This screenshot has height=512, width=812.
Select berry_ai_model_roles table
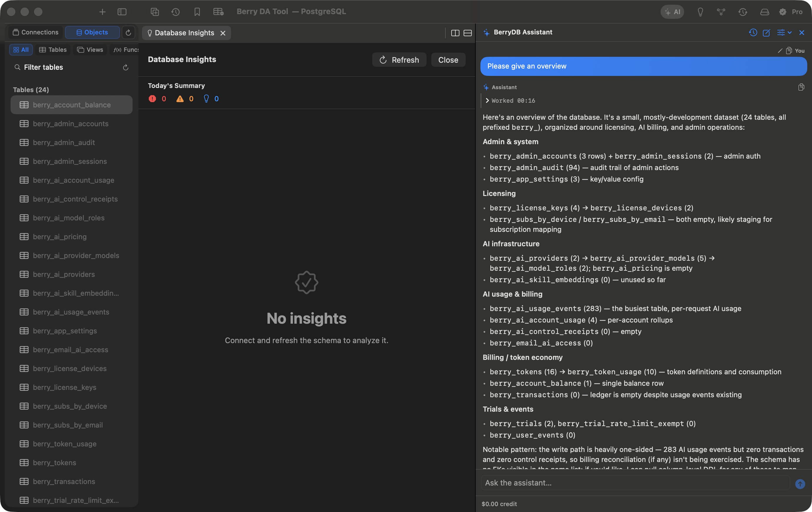(71, 218)
